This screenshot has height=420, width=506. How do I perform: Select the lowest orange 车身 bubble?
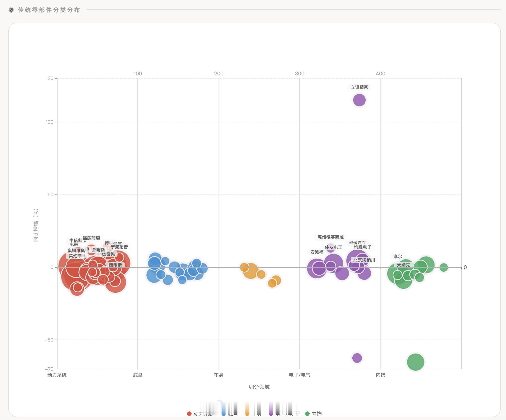272,283
